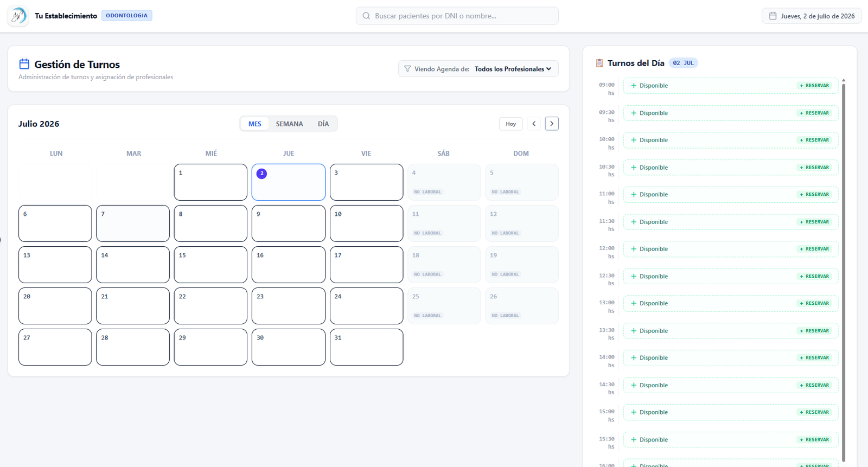Switch to the SEMANA view tab
Viewport: 868px width, 467px height.
[x=289, y=124]
